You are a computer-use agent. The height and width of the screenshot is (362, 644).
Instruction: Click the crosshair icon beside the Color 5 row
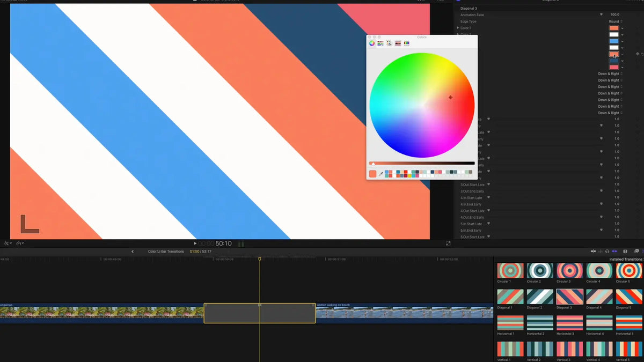coord(638,54)
